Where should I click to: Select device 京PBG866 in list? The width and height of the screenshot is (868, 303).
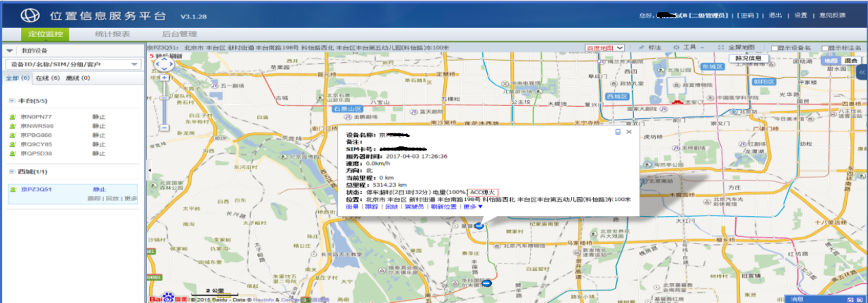point(36,135)
